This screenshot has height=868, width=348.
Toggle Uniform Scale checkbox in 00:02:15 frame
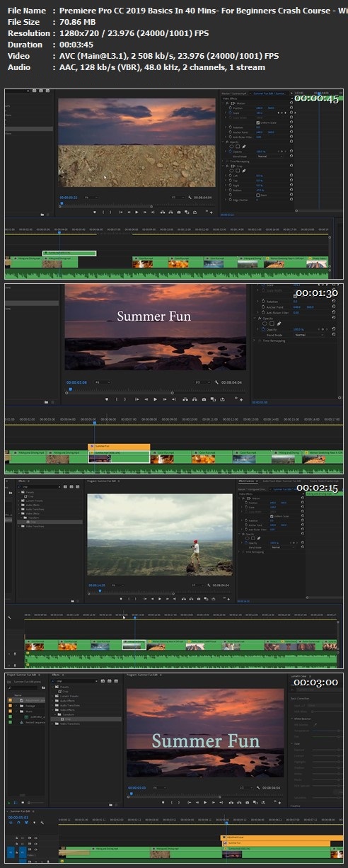(x=272, y=516)
